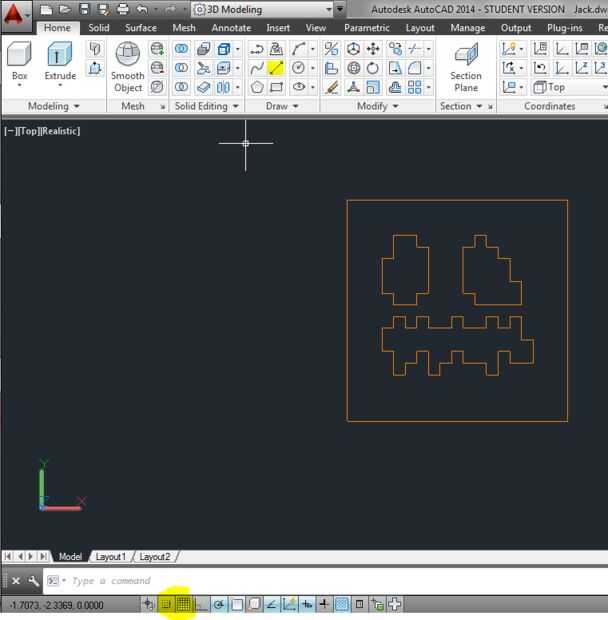608x620 pixels.
Task: Select the Arc draw tool
Action: pos(298,49)
